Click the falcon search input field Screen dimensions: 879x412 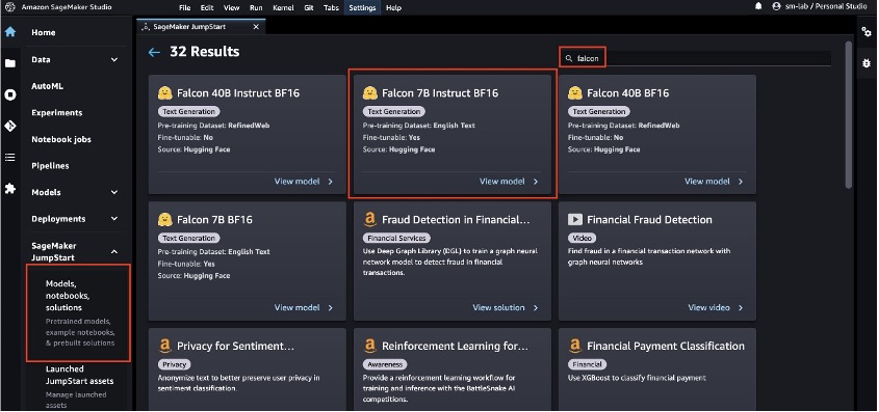[697, 58]
